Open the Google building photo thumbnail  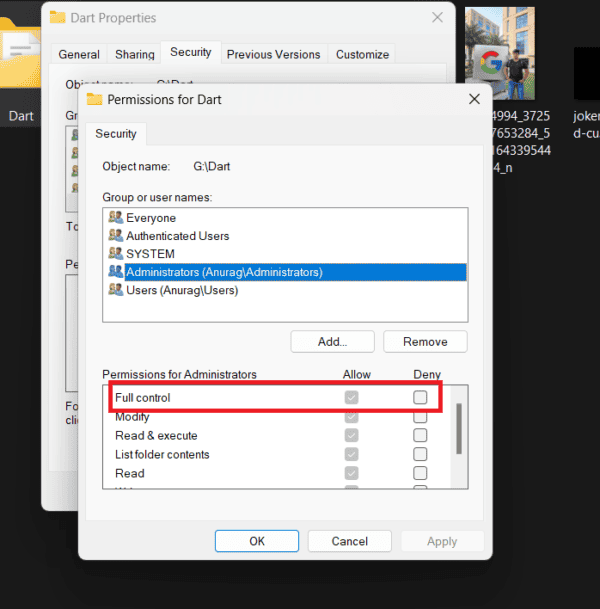[x=500, y=53]
